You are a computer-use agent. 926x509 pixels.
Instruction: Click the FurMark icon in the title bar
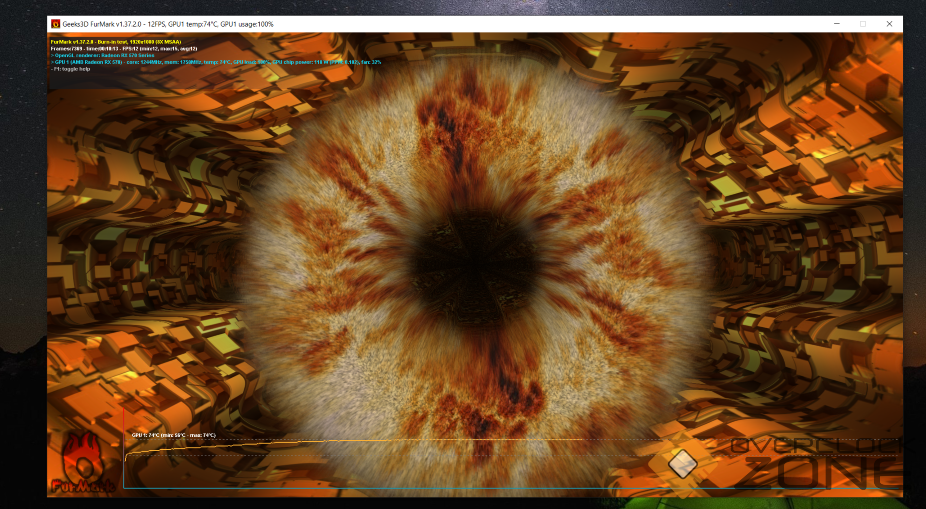(x=56, y=24)
